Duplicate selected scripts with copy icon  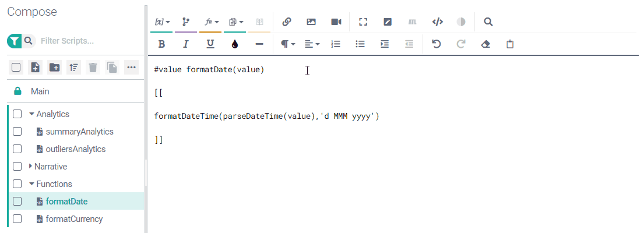click(x=112, y=67)
